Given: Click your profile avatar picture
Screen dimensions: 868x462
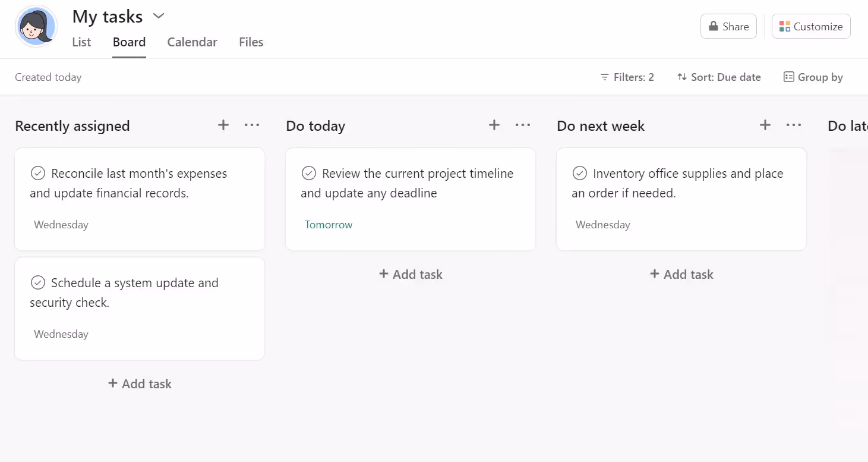Looking at the screenshot, I should pyautogui.click(x=36, y=26).
